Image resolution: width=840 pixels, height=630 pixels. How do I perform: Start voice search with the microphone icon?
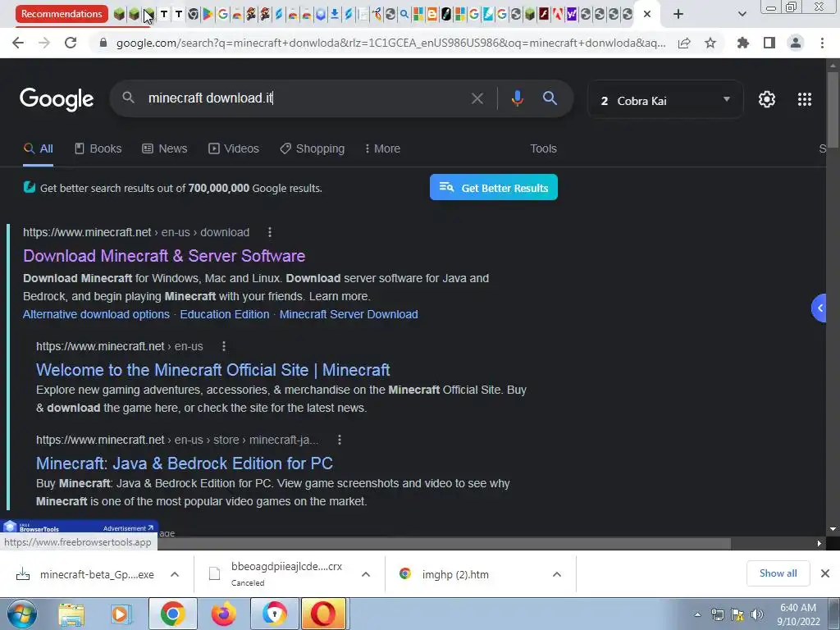[517, 98]
